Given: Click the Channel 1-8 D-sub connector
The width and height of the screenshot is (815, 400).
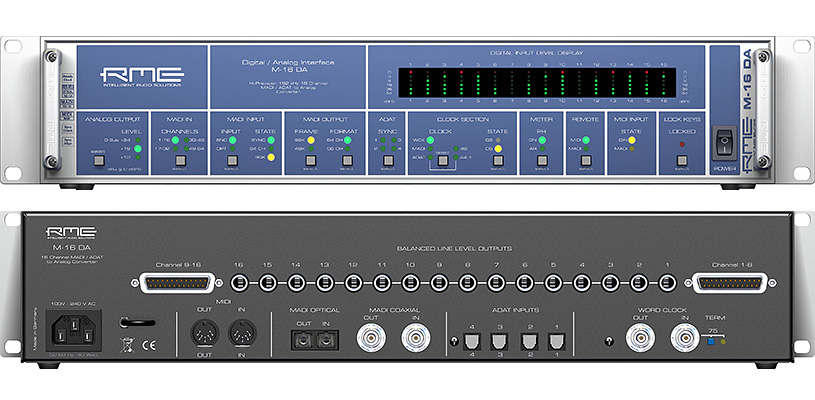Looking at the screenshot, I should coord(730,283).
